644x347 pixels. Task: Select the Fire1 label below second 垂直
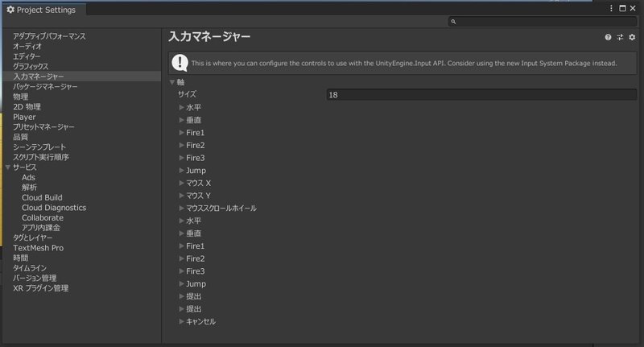[x=195, y=246]
